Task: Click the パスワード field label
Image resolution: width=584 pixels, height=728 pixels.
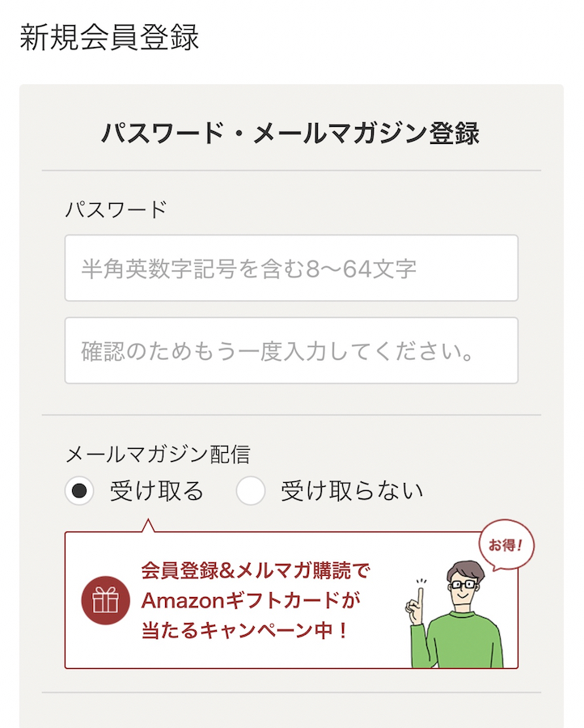Action: coord(116,210)
